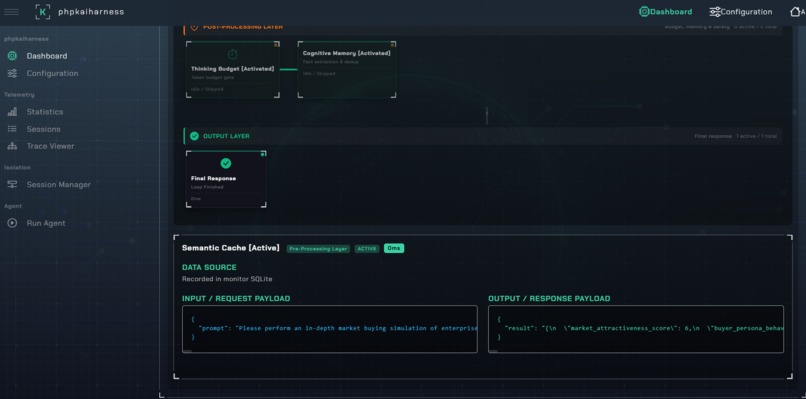Viewport: 806px width, 399px height.
Task: Click the Isolation section label
Action: [17, 167]
